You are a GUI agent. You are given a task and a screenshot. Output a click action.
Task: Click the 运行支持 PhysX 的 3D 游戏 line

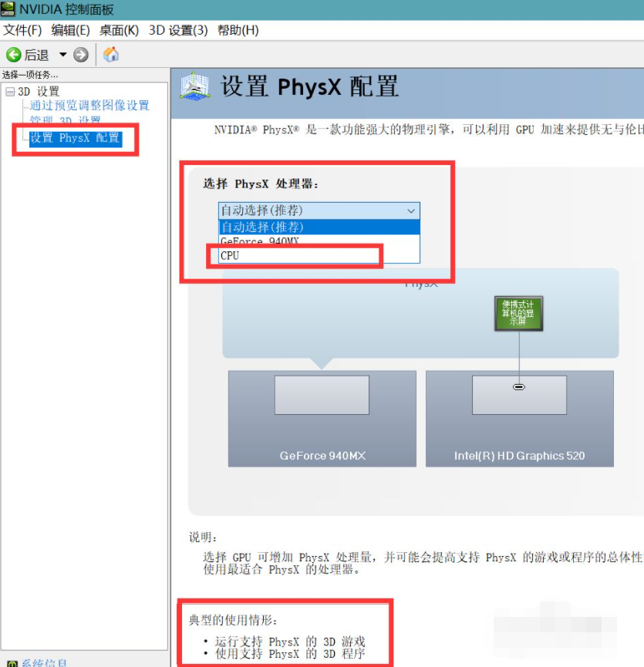[290, 642]
